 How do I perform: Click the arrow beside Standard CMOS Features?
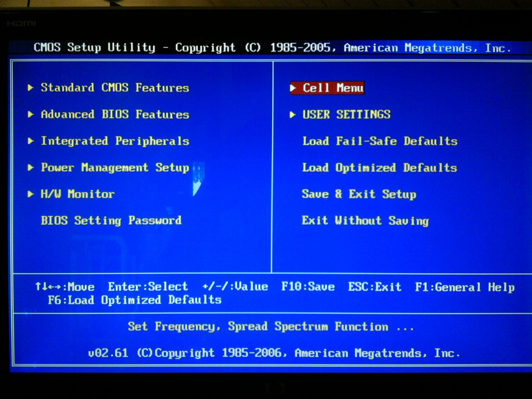[31, 88]
